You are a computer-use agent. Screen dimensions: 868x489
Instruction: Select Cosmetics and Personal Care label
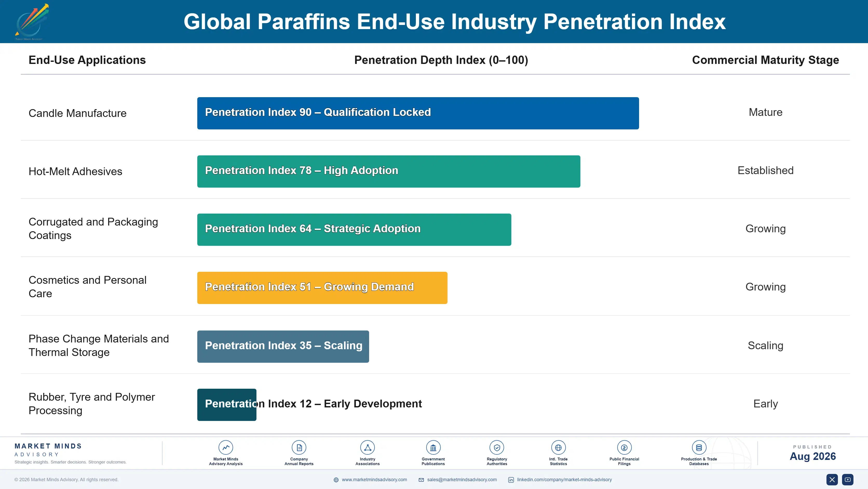pyautogui.click(x=88, y=287)
